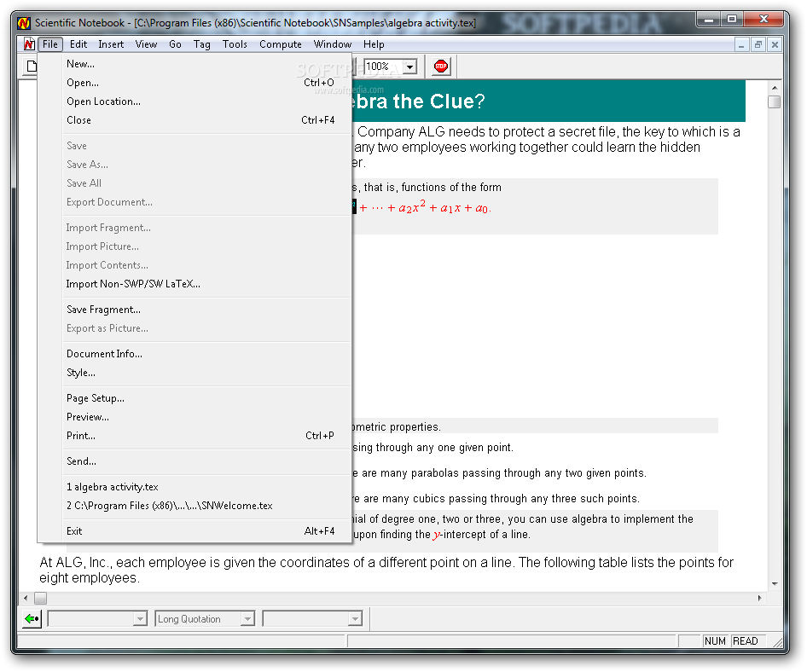The image size is (807, 672).
Task: Click the red y-intercept variable in text
Action: tap(437, 535)
